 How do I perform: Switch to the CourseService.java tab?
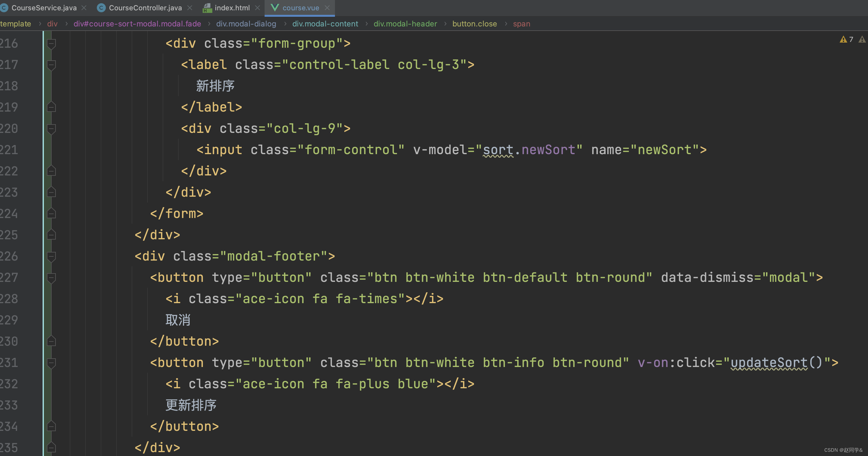point(44,8)
